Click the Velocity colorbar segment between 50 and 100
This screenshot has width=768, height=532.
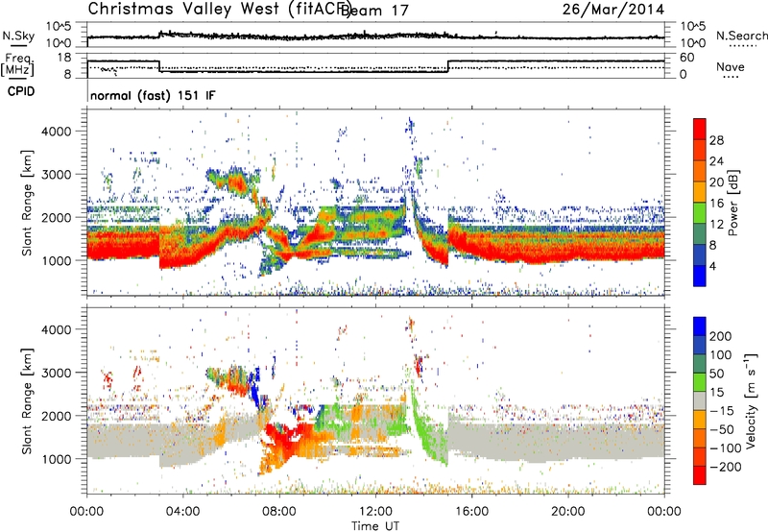pos(700,364)
